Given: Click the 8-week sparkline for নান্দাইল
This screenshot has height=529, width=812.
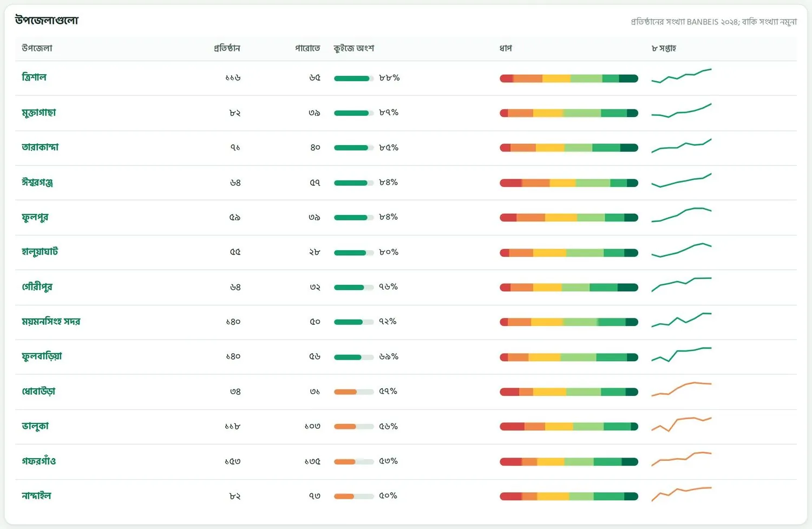Looking at the screenshot, I should [682, 494].
